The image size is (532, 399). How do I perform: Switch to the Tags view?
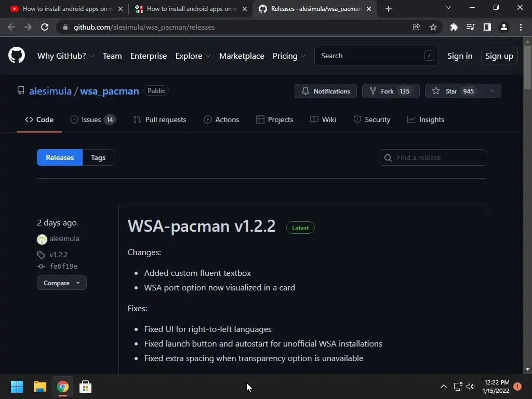[98, 157]
